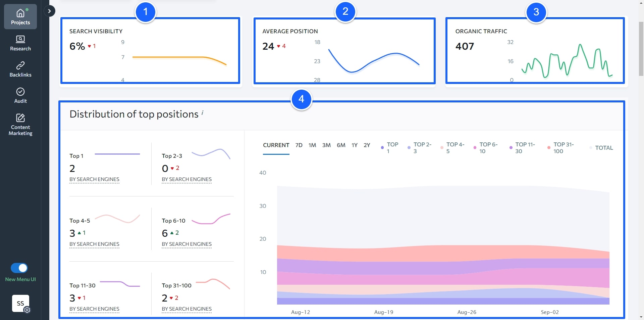Toggle TOP 11-30 legend series
Image resolution: width=644 pixels, height=320 pixels.
coord(522,148)
